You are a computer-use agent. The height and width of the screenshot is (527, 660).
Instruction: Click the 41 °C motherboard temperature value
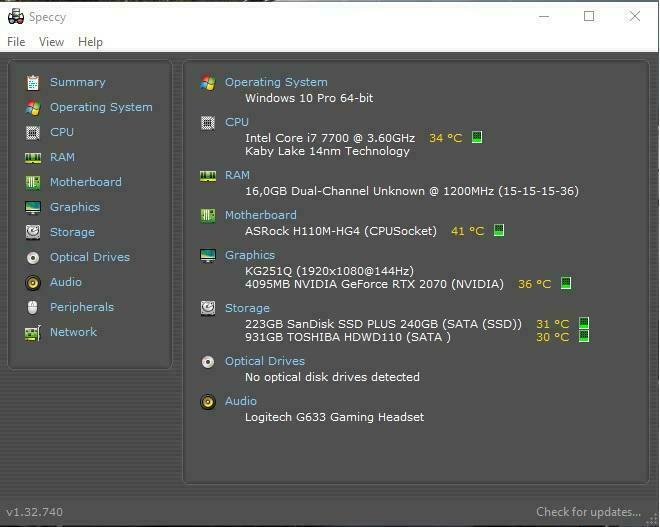pos(467,231)
